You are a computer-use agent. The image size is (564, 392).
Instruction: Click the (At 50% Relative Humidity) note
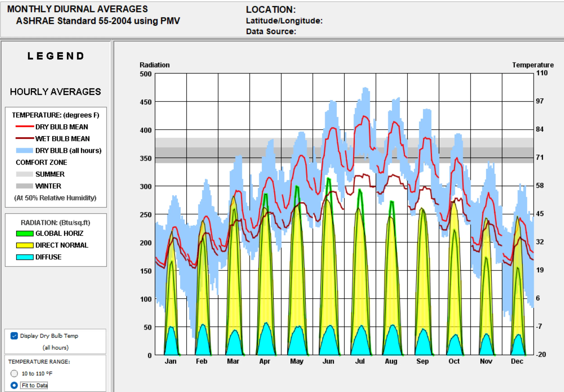point(55,198)
